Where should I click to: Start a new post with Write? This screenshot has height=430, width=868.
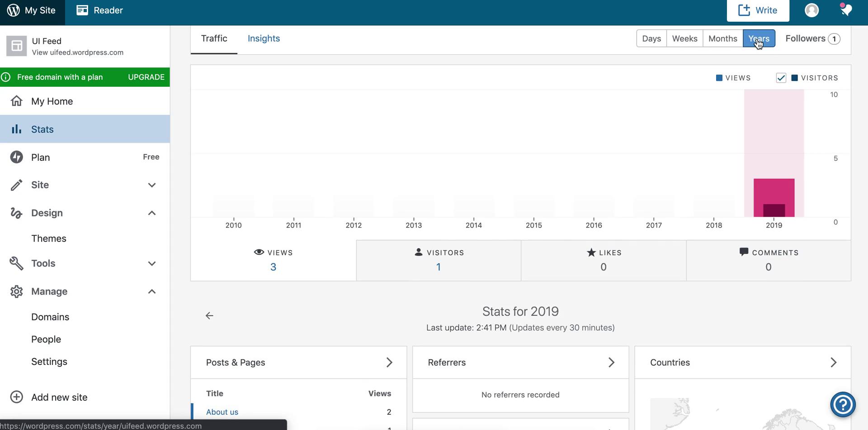pos(758,10)
